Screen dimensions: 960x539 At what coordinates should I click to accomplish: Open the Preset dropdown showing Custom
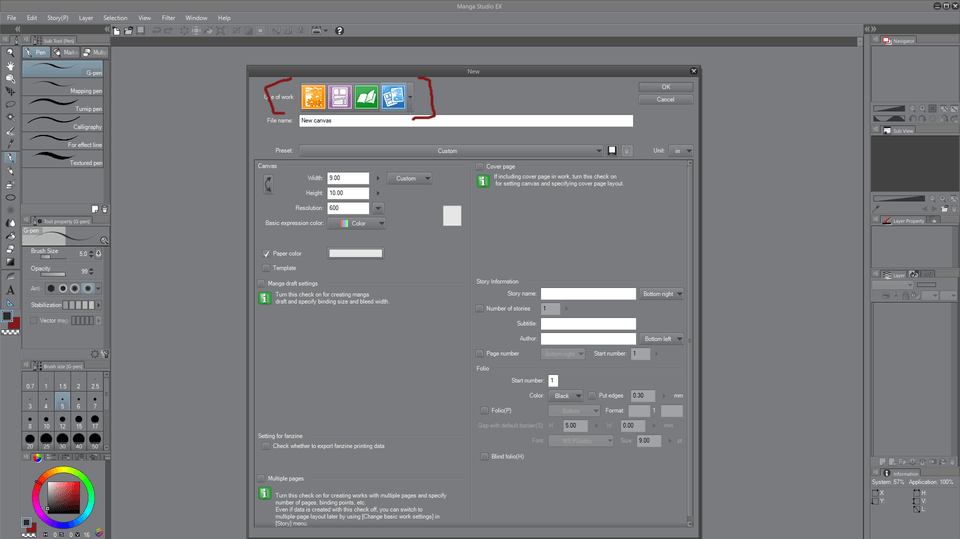tap(448, 151)
